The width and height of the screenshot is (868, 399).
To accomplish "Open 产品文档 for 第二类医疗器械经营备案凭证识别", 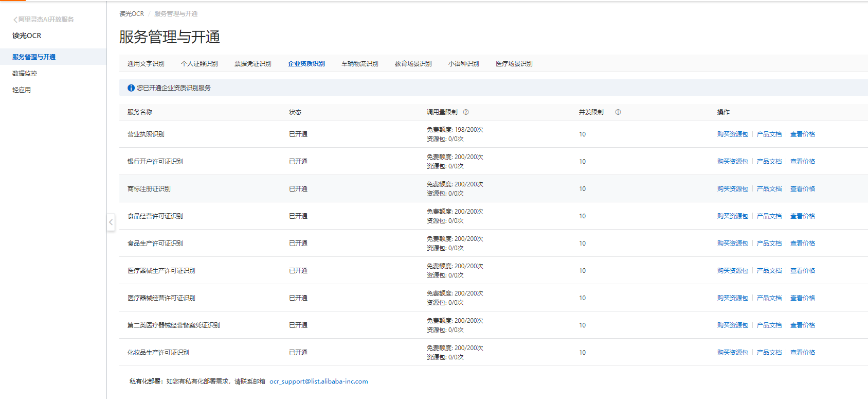I will point(769,325).
